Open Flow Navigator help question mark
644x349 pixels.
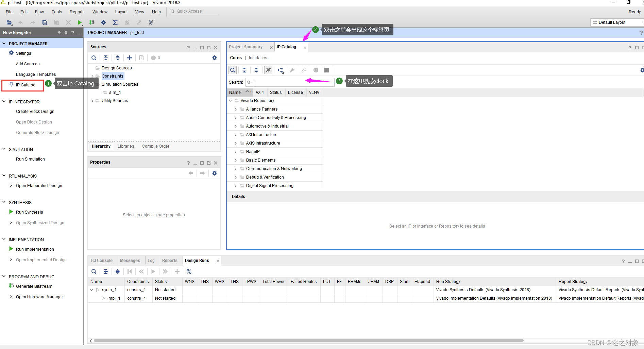[73, 33]
